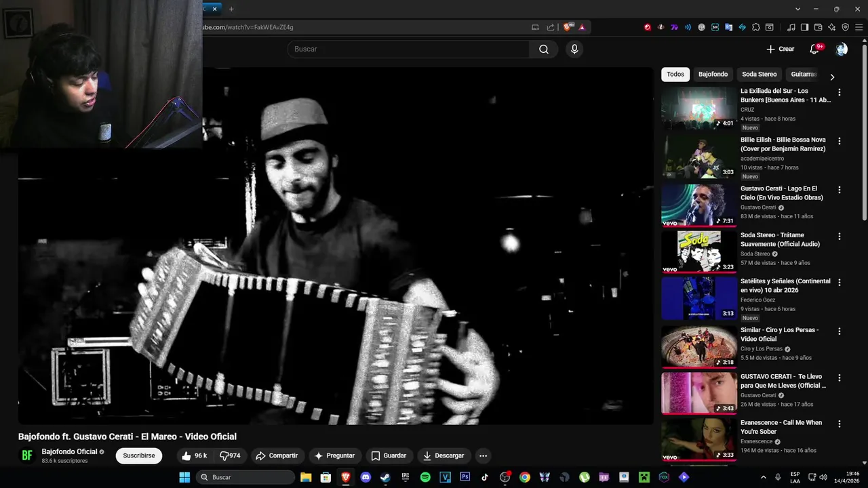Select the Bajofondo filter chip
The image size is (868, 488).
[x=713, y=74]
